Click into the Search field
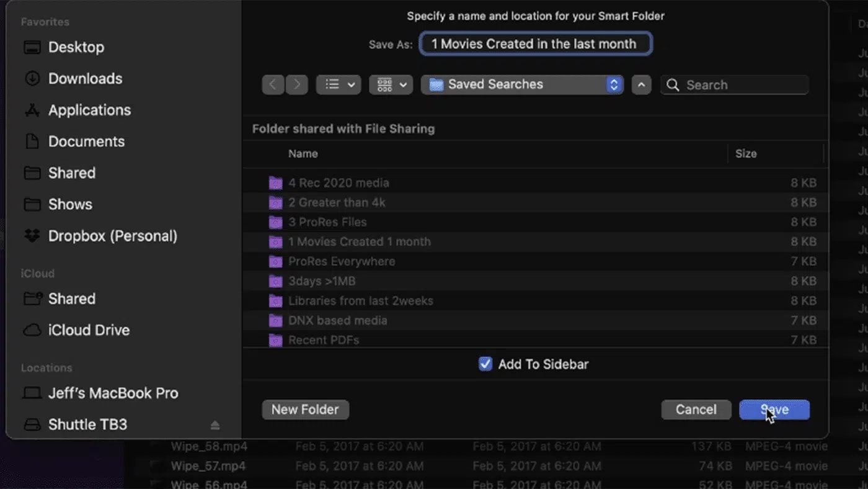 [x=742, y=85]
